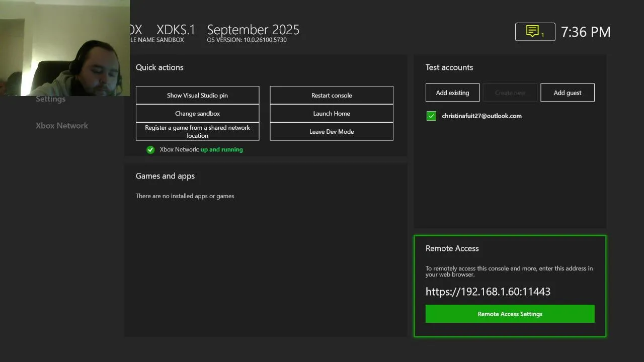This screenshot has height=362, width=644.
Task: Open Settings in the left sidebar
Action: [51, 99]
